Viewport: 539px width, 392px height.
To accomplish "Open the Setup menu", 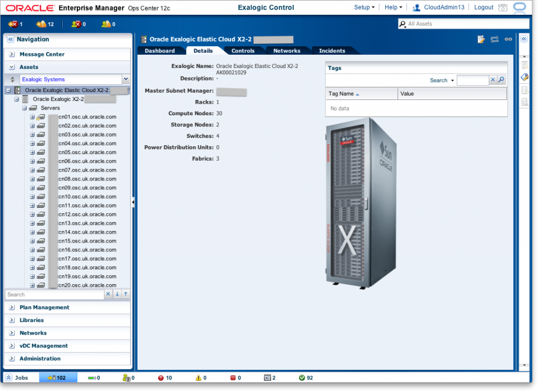I will (364, 7).
